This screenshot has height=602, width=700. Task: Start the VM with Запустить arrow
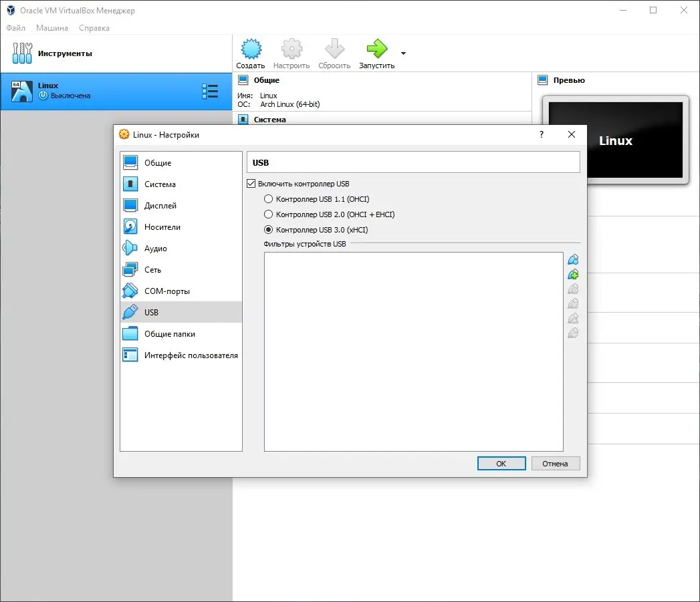coord(377,53)
